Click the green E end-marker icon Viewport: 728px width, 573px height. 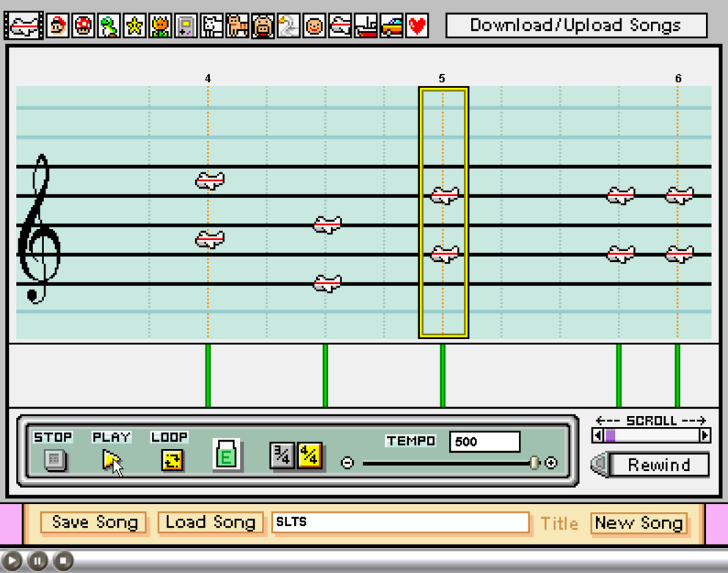click(x=226, y=455)
